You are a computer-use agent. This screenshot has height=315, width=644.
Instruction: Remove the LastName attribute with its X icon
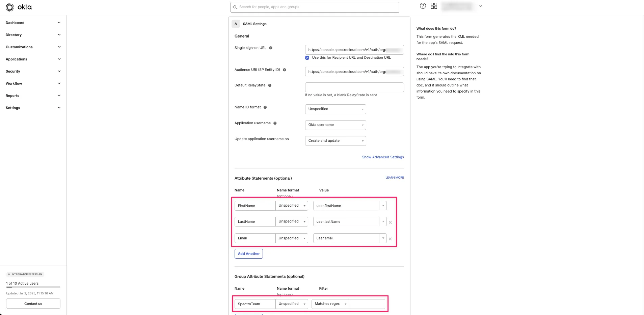pyautogui.click(x=390, y=222)
